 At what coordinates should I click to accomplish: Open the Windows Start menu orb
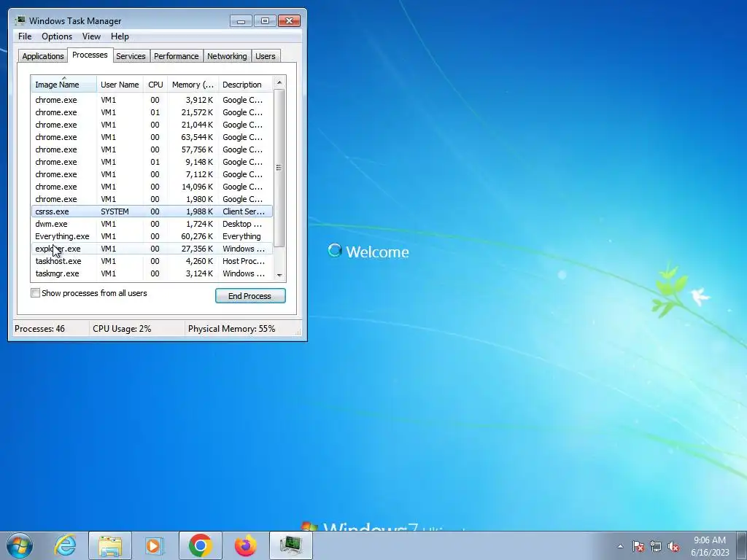pyautogui.click(x=20, y=545)
